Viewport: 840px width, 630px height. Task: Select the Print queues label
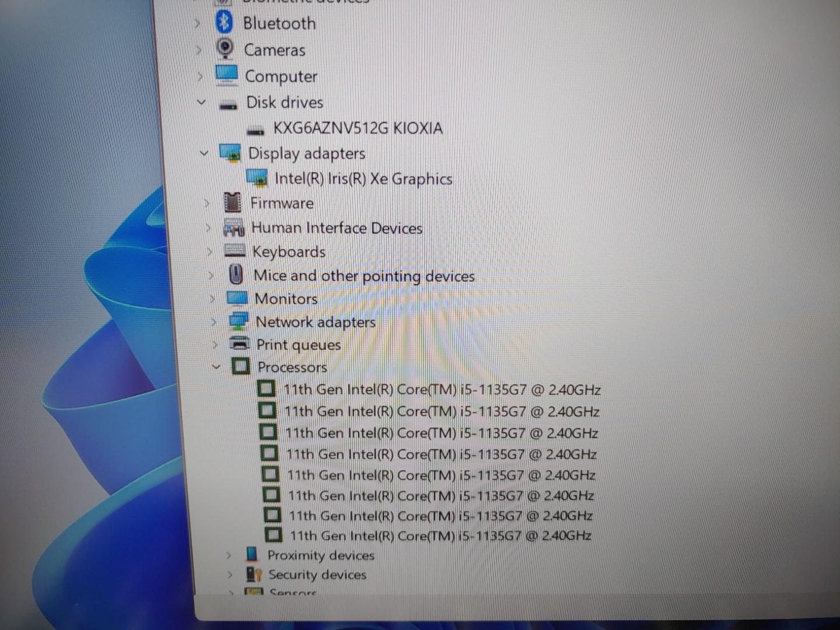299,345
